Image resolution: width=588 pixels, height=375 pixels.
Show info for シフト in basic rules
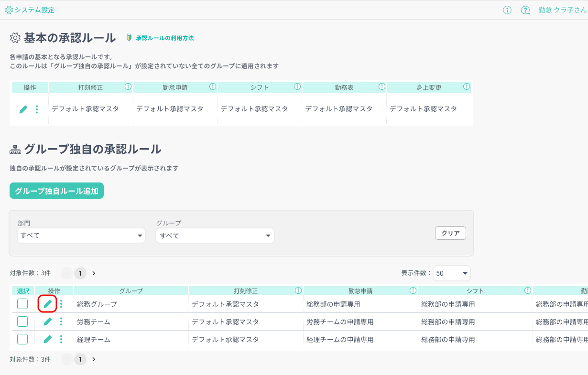tap(297, 87)
